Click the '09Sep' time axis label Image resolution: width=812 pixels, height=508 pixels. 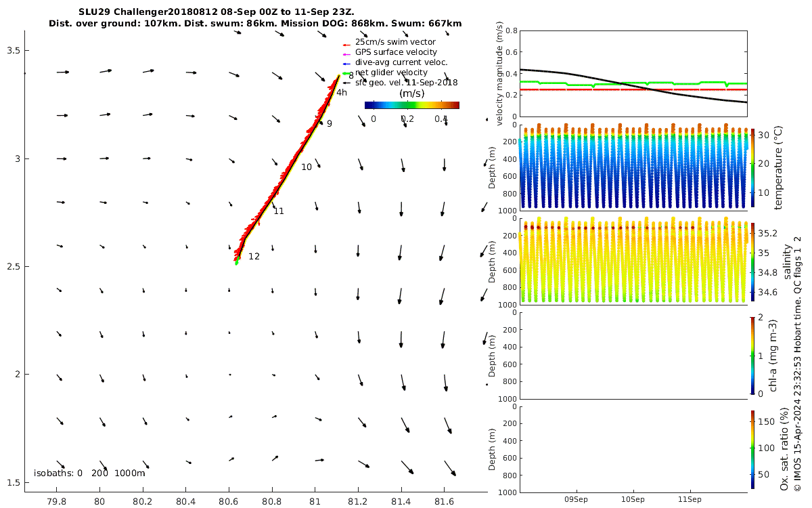point(577,499)
